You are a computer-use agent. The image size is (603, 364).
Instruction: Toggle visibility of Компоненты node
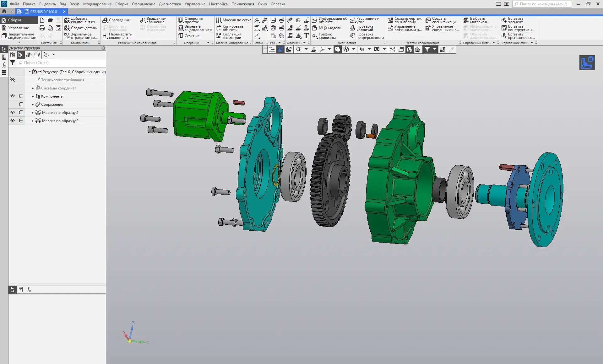13,96
